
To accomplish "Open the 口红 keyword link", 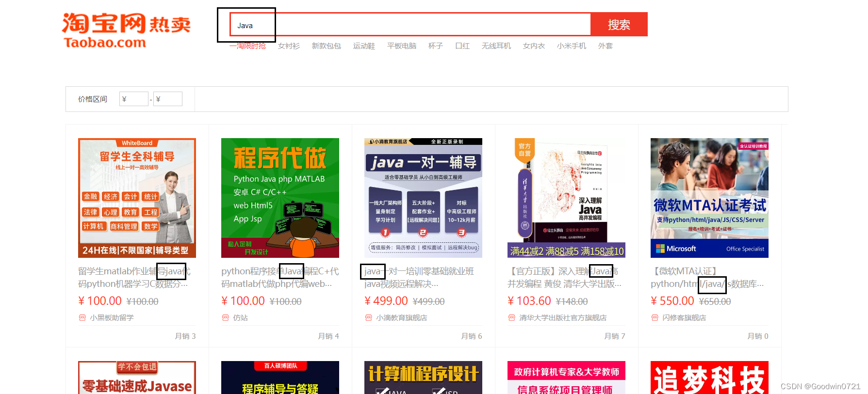I will point(462,46).
